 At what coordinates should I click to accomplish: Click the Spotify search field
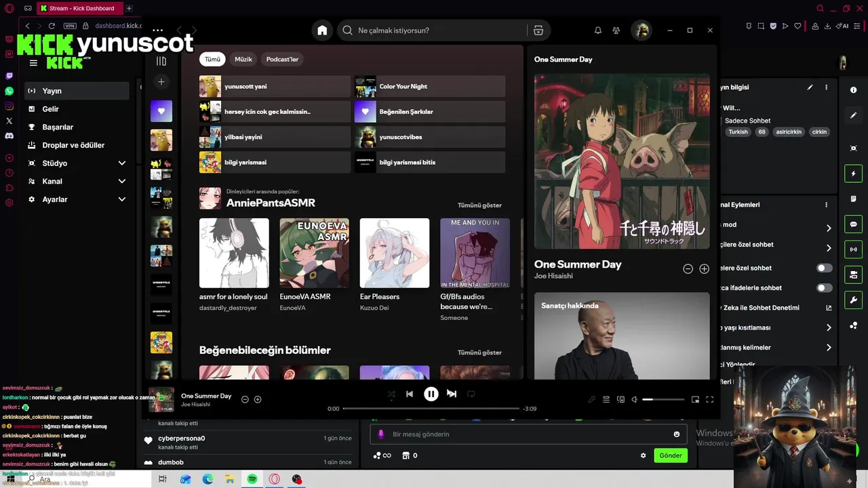click(x=434, y=30)
